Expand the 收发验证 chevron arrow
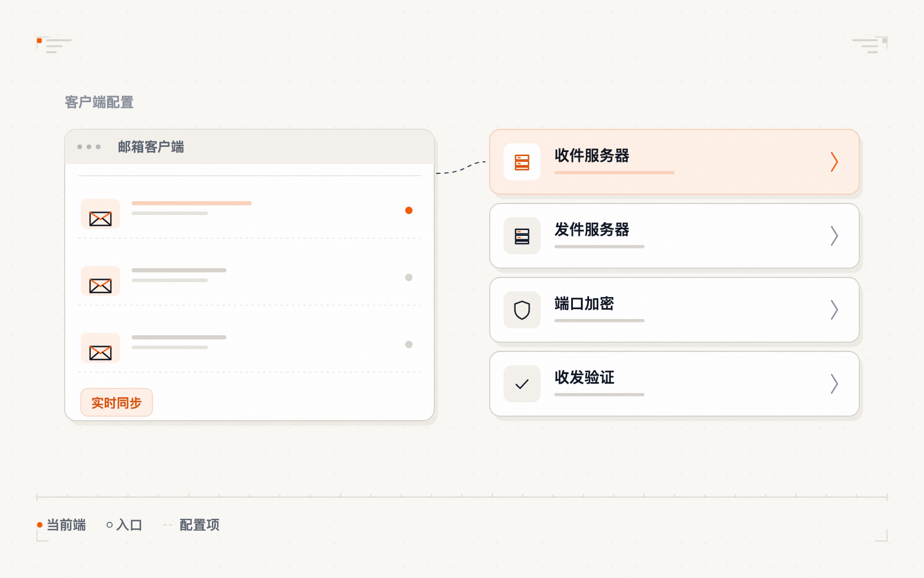 [834, 384]
